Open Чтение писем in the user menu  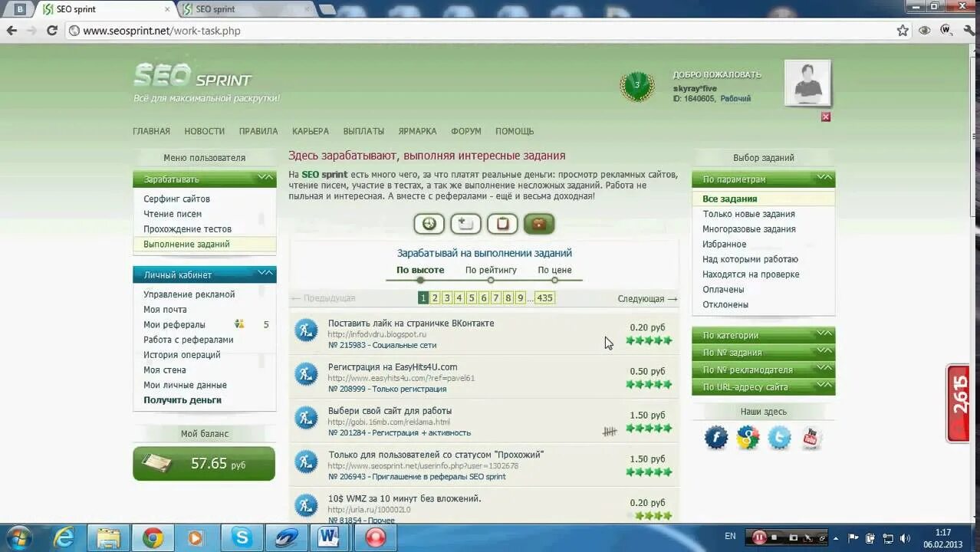173,214
